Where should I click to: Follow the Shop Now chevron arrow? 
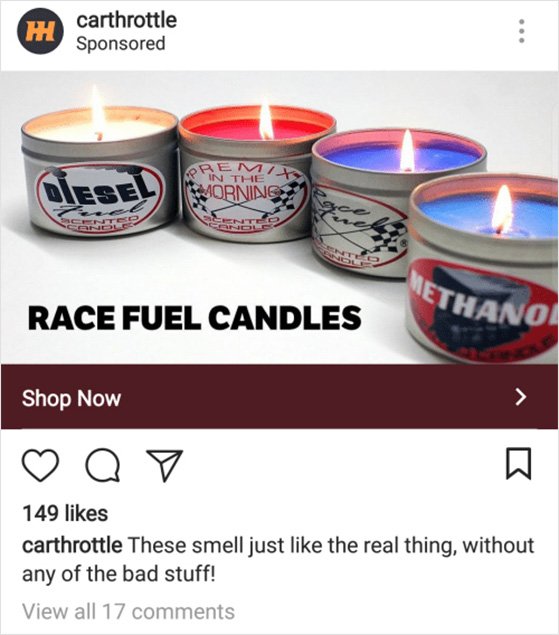click(521, 397)
